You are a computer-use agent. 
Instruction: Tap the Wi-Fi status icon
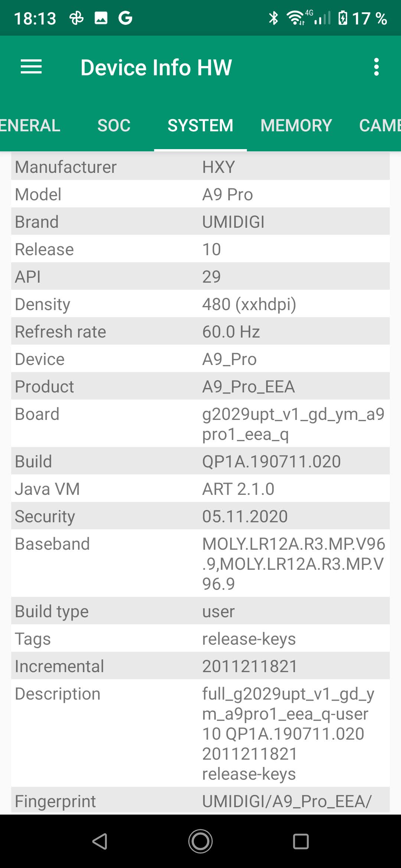pos(296,18)
